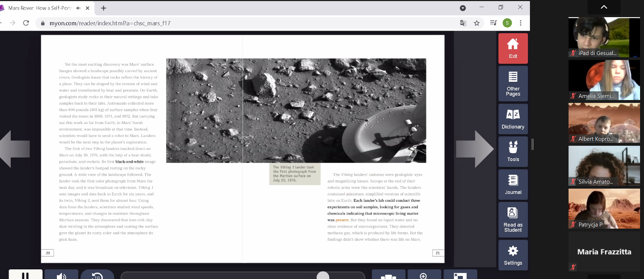This screenshot has height=279, width=644.
Task: Open the tab search dropdown arrow
Action: pos(463,8)
